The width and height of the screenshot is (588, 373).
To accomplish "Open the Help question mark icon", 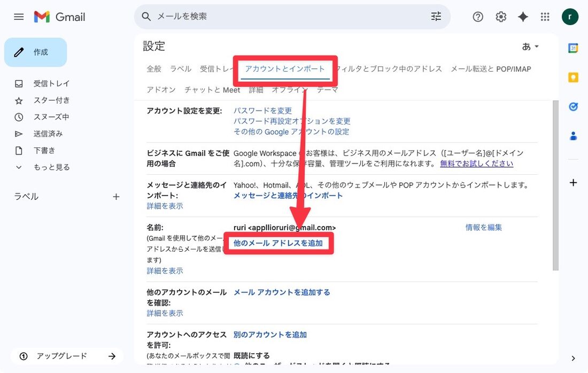I will (478, 17).
